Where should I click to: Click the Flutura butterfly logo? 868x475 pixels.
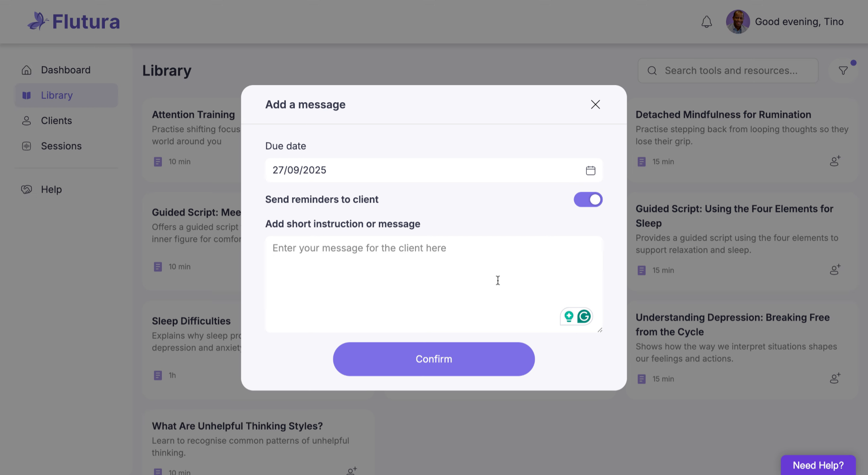pyautogui.click(x=38, y=21)
